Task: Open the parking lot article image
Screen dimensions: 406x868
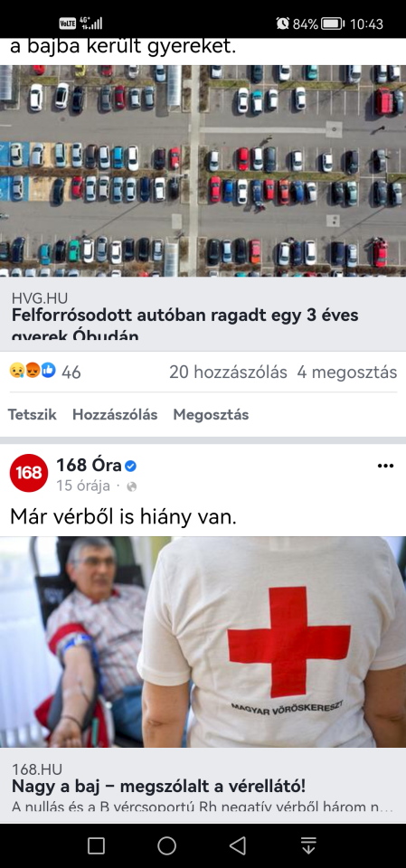Action: (x=203, y=171)
